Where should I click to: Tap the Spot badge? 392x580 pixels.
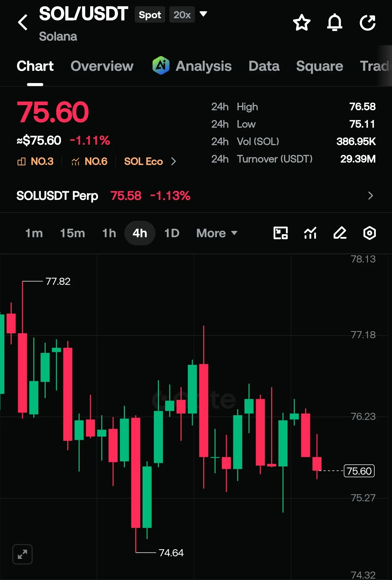tap(150, 14)
